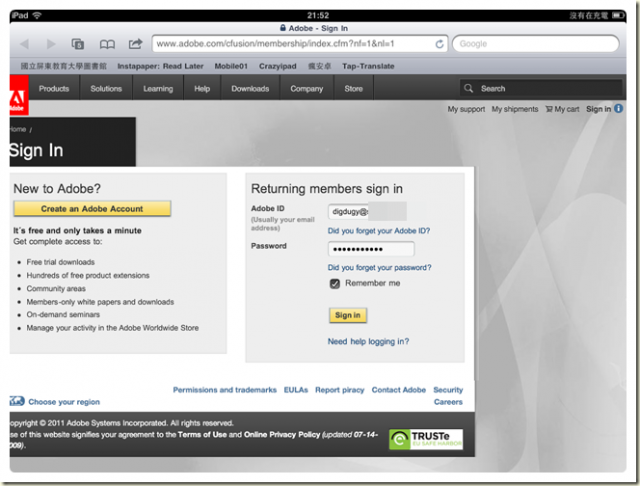640x486 pixels.
Task: Open Instapaper: Read Later bookmark
Action: point(160,66)
